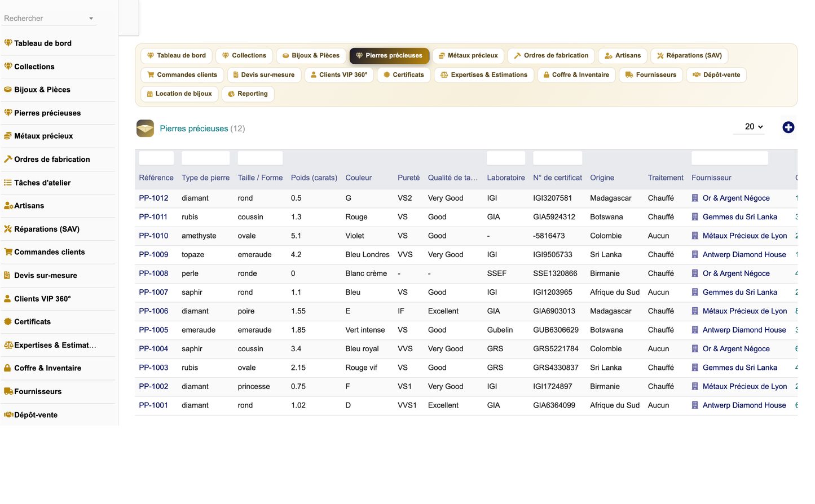Open supplier Métaux Précieux de Lyon in row PP-1010
The image size is (815, 504).
click(x=744, y=236)
